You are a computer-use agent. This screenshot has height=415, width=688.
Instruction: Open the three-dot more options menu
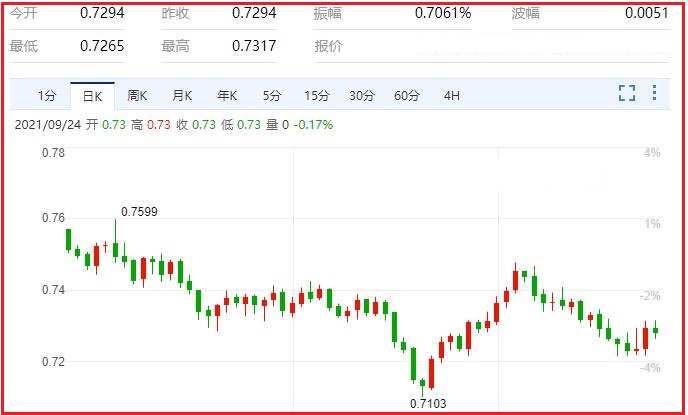[x=654, y=93]
